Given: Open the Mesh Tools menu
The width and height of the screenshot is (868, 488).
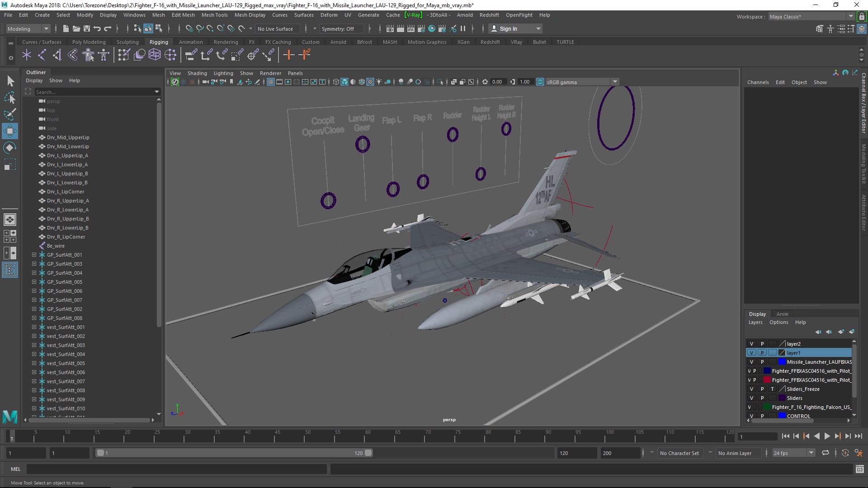Looking at the screenshot, I should 214,15.
